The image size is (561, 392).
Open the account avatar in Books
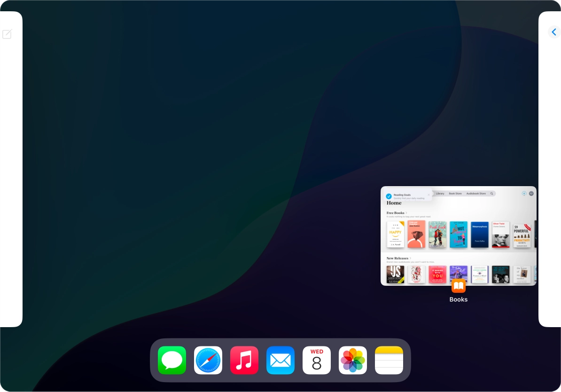pyautogui.click(x=531, y=194)
